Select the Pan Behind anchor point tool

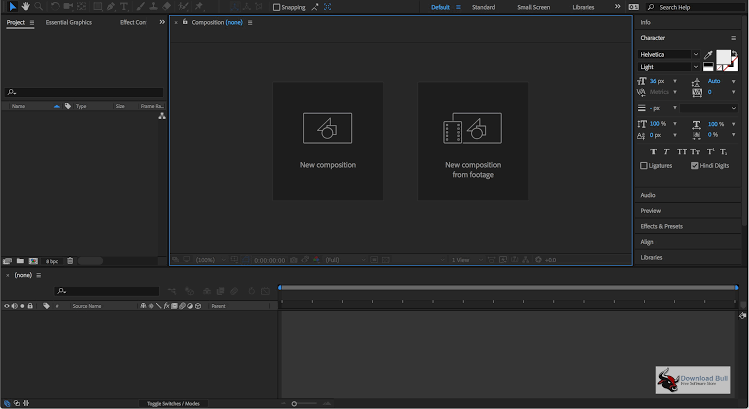(82, 7)
